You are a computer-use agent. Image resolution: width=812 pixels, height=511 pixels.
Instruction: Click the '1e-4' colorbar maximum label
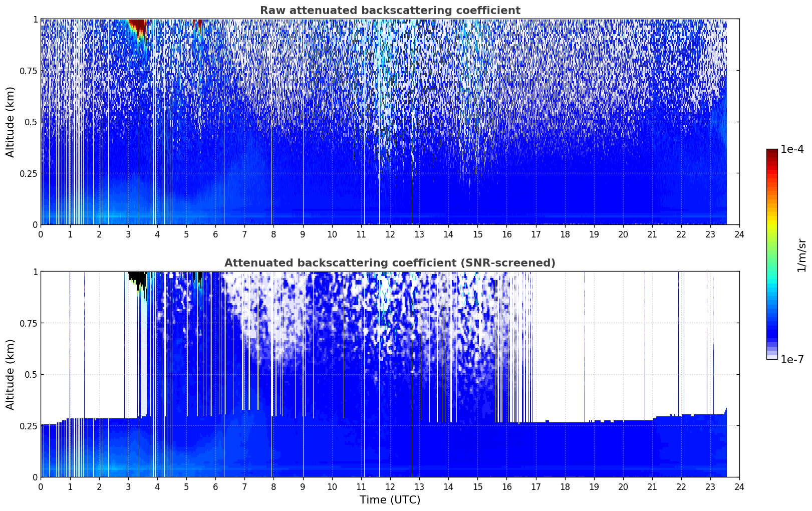pos(791,149)
